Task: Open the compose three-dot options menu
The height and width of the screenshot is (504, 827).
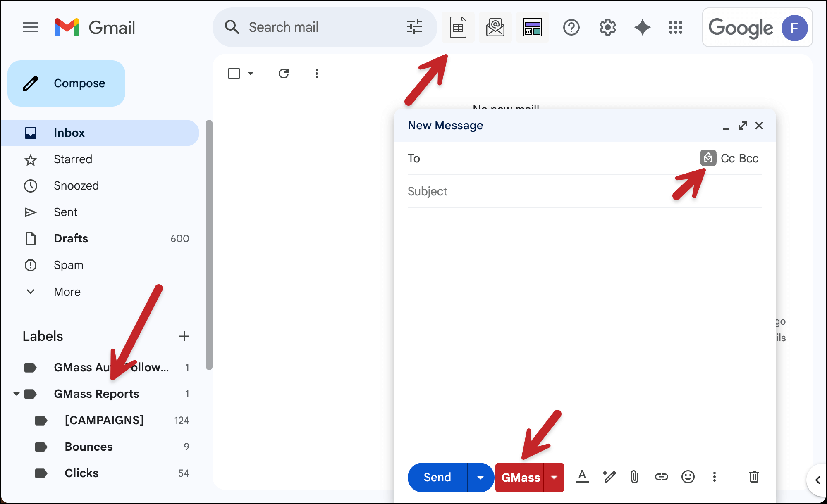Action: pos(715,477)
